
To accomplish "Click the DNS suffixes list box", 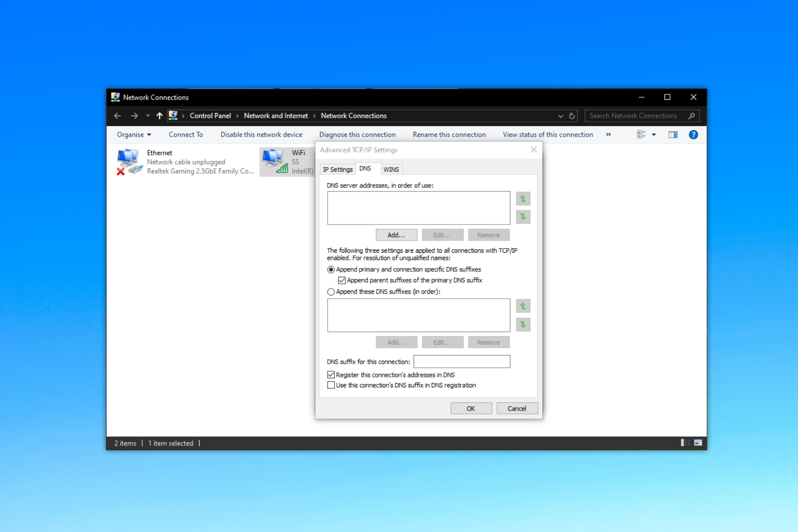I will point(419,315).
